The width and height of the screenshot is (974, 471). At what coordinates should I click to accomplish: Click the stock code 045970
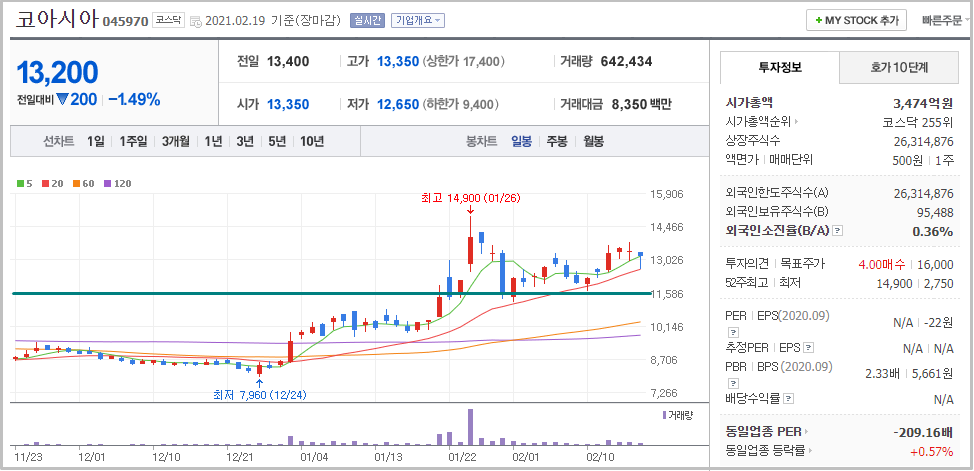pyautogui.click(x=125, y=21)
